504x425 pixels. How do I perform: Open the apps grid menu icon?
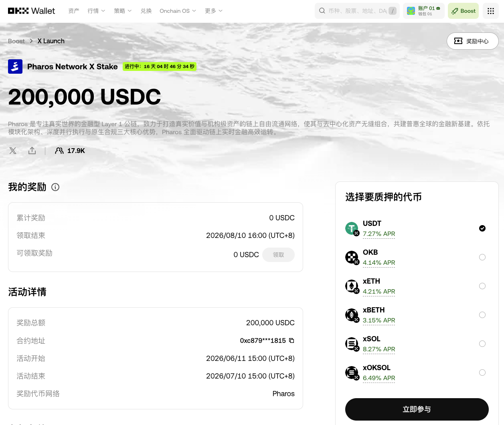(x=491, y=11)
